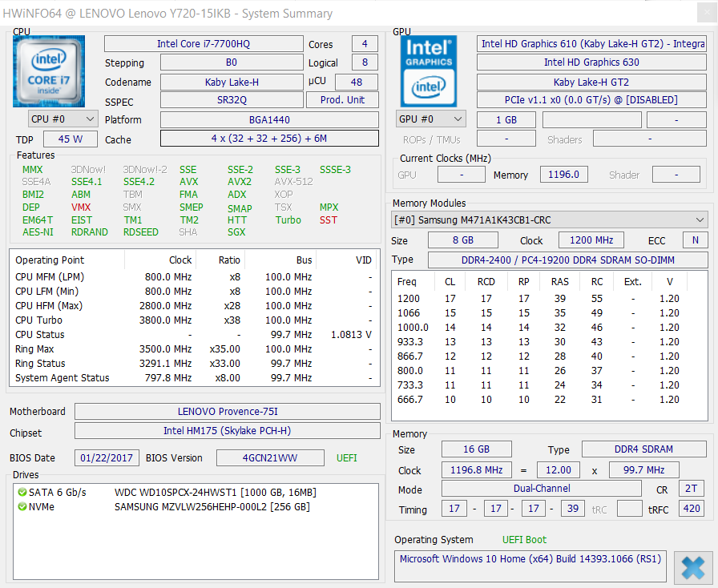Open the CPU #0 selector dropdown
This screenshot has width=718, height=588.
click(63, 119)
